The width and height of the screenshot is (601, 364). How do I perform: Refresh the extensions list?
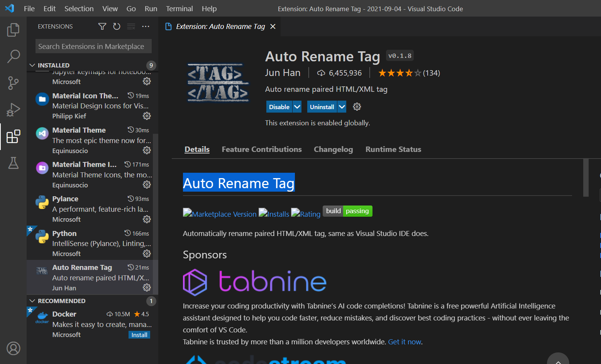[x=117, y=26]
